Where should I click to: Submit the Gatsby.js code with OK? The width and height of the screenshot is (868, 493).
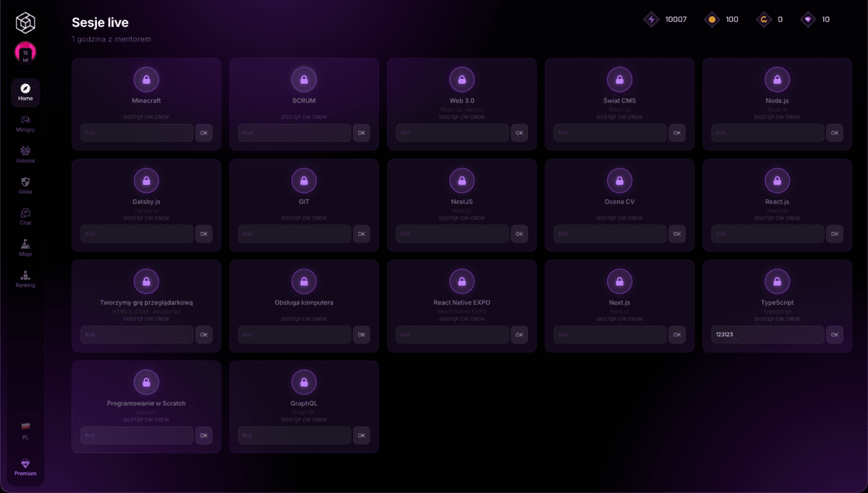coord(204,234)
